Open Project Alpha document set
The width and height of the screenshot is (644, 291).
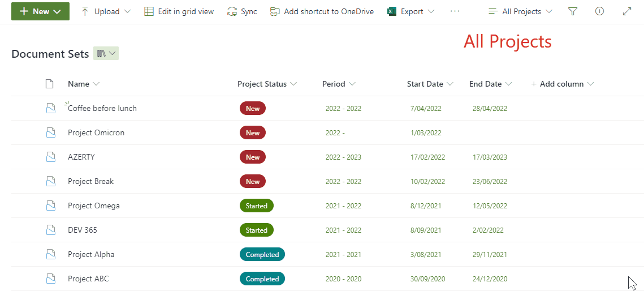(x=91, y=254)
